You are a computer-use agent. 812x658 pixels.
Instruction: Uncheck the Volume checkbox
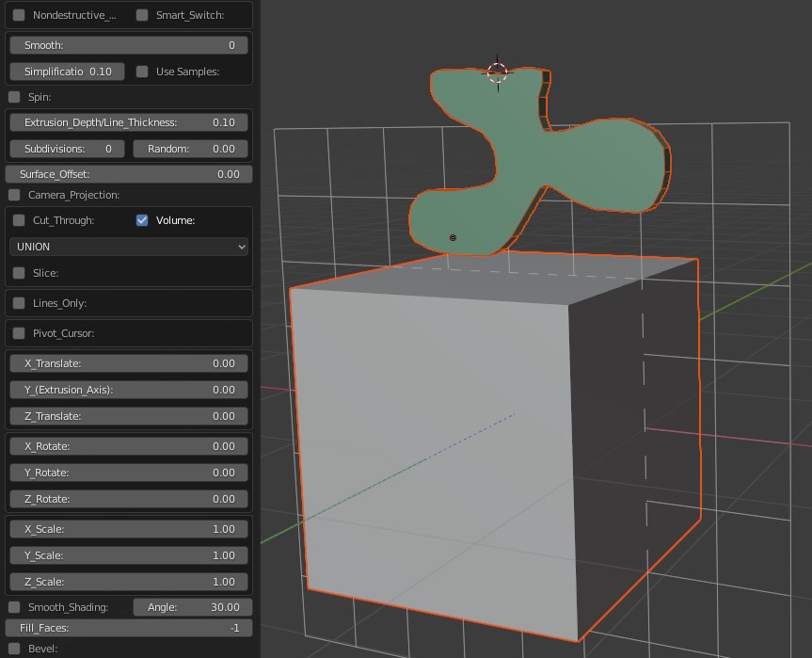click(x=142, y=220)
